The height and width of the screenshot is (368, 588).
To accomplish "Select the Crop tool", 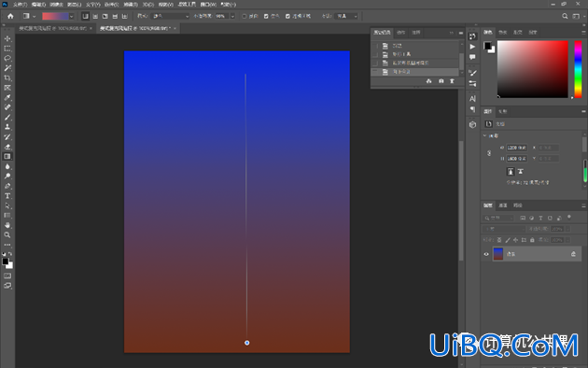I will [7, 78].
